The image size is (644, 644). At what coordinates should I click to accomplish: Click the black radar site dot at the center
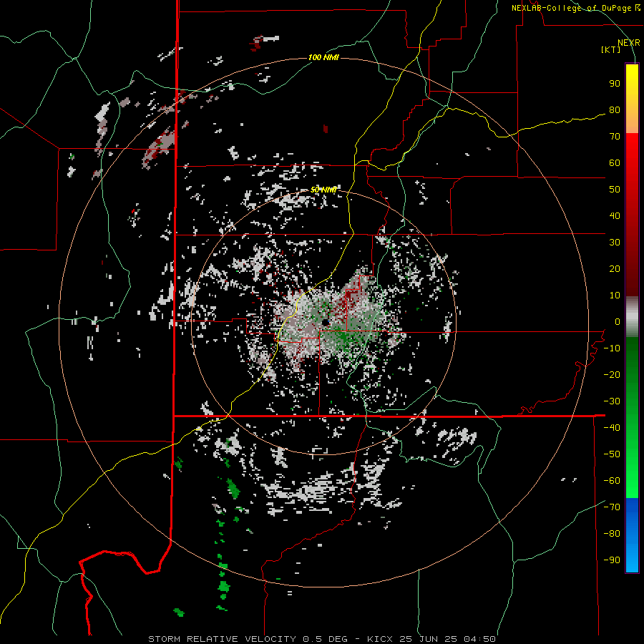coord(326,323)
